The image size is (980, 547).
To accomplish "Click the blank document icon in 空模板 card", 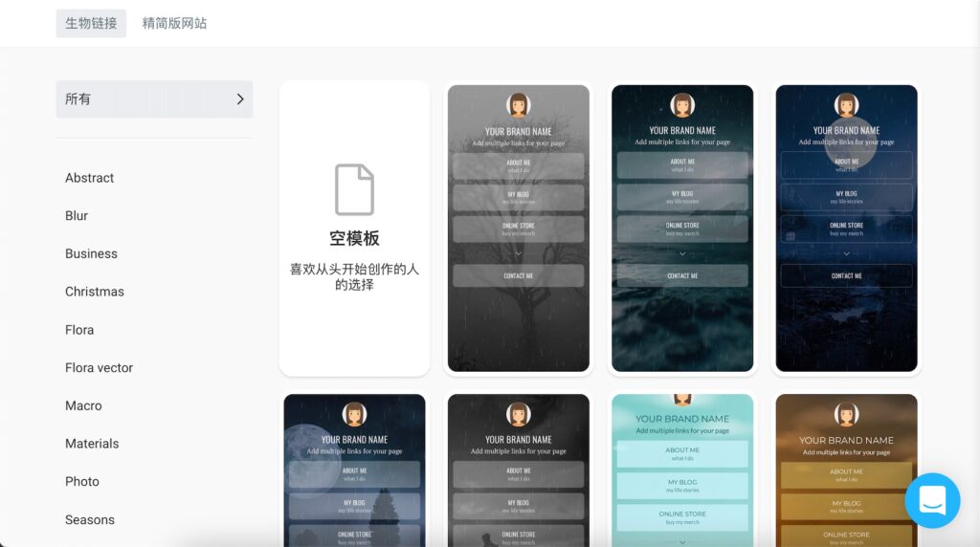I will coord(354,190).
